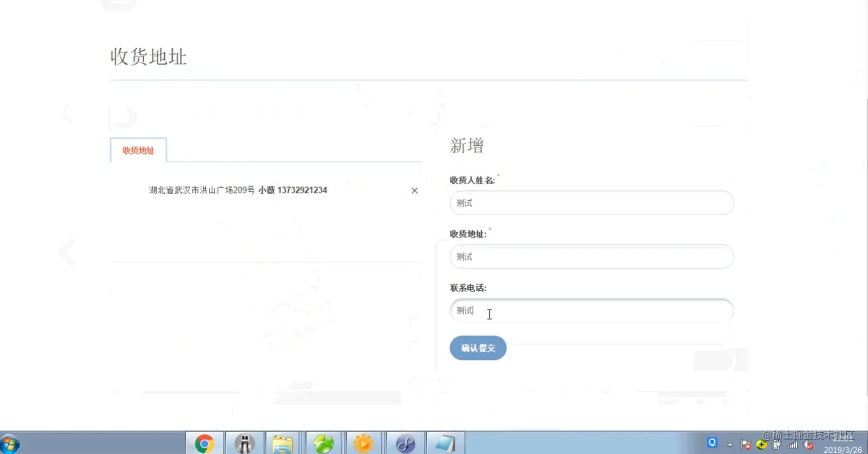
Task: Submit the form with 确认提交 button
Action: [478, 348]
